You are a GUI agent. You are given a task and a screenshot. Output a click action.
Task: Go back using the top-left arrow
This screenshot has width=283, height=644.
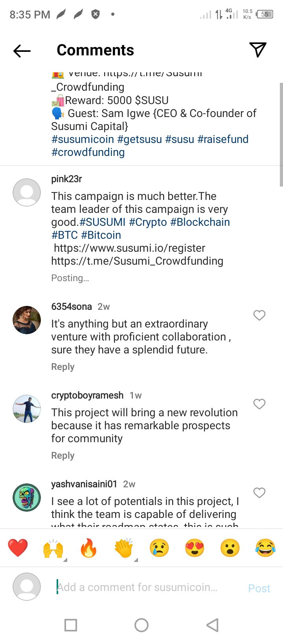(x=22, y=51)
